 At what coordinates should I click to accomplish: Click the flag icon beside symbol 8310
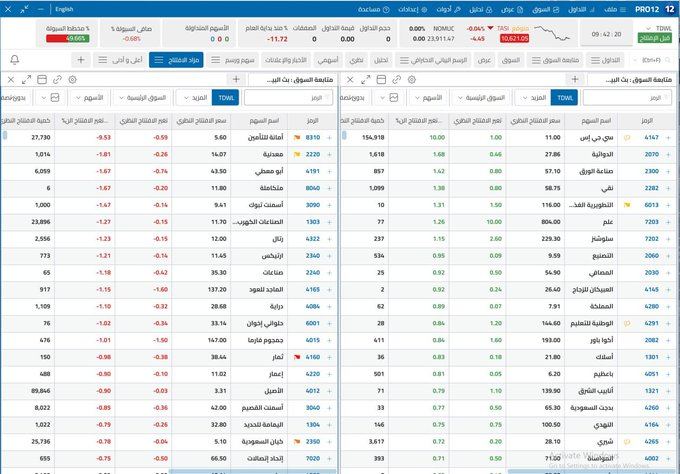pos(297,137)
